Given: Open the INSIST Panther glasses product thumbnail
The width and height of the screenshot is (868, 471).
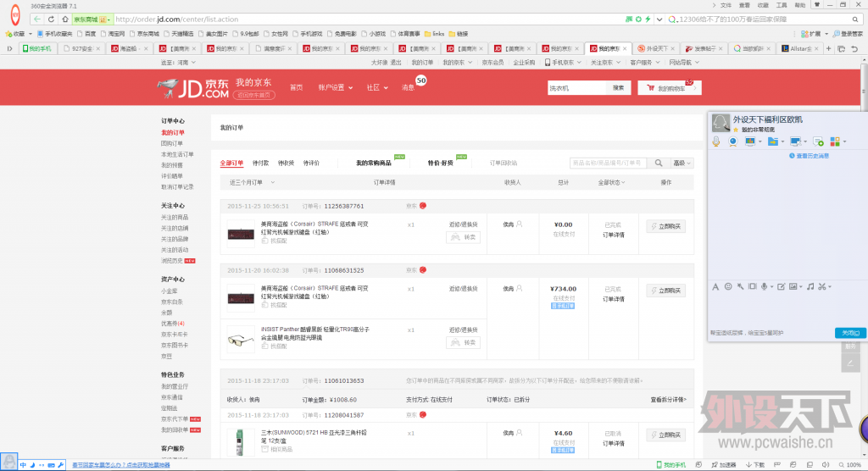Looking at the screenshot, I should click(x=241, y=340).
